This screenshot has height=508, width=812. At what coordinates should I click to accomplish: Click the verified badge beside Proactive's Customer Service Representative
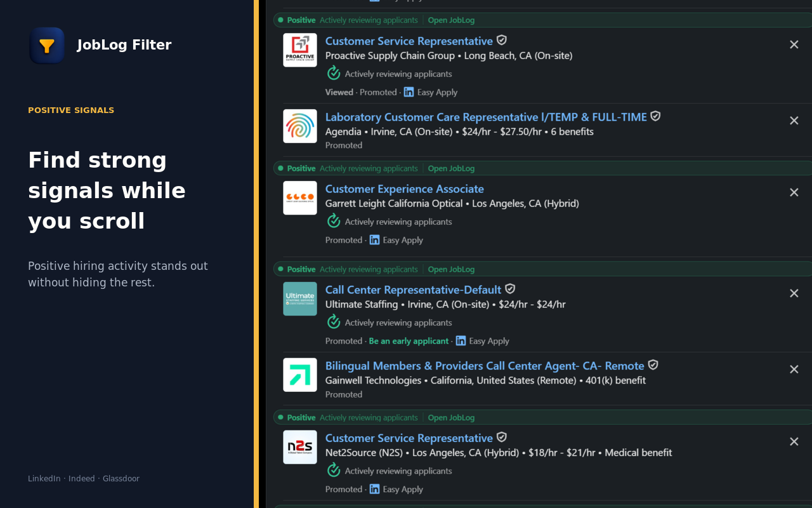[502, 40]
